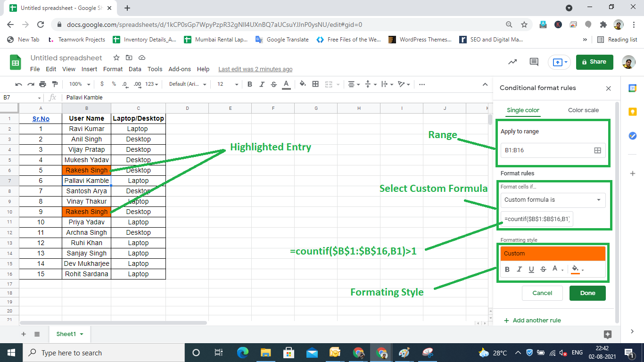The width and height of the screenshot is (644, 362).
Task: Click the Redo arrow in Sheets toolbar
Action: 31,84
